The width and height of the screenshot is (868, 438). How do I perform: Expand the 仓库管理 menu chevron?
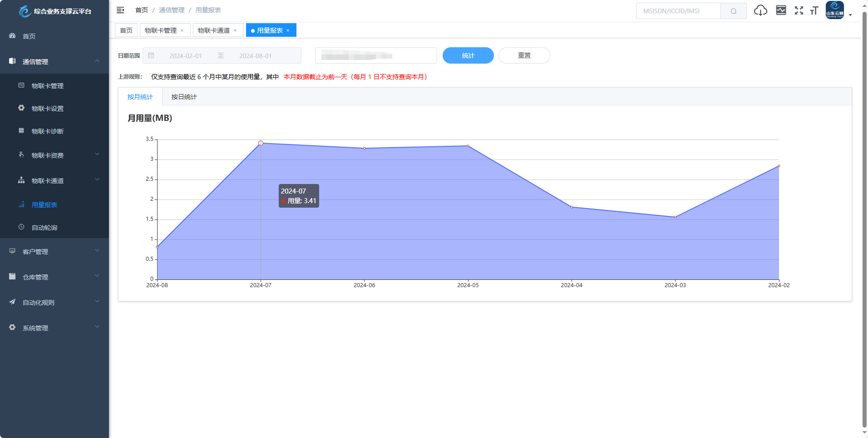pyautogui.click(x=97, y=276)
